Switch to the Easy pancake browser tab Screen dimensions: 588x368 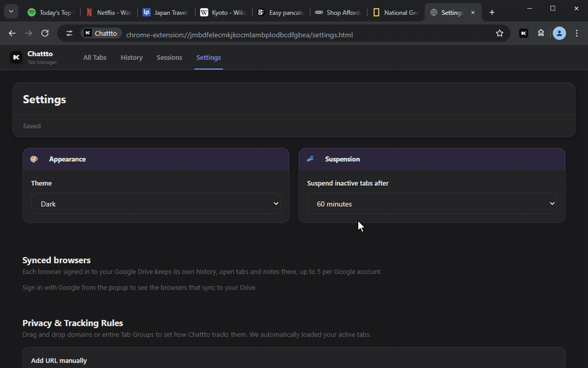pyautogui.click(x=281, y=12)
